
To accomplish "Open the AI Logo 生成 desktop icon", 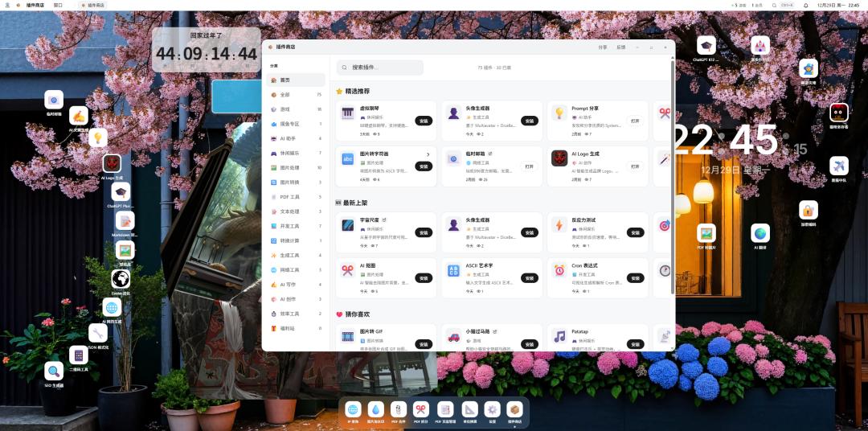I will click(x=112, y=162).
